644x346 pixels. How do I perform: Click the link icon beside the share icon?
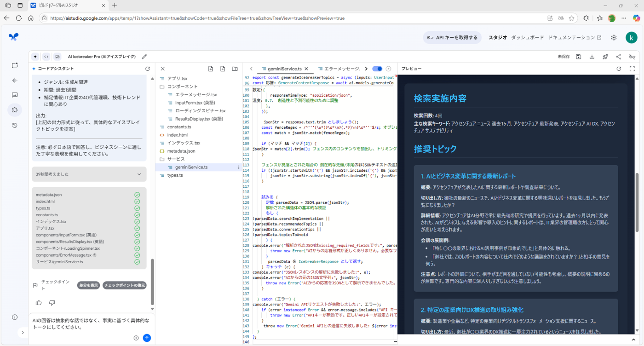[632, 57]
